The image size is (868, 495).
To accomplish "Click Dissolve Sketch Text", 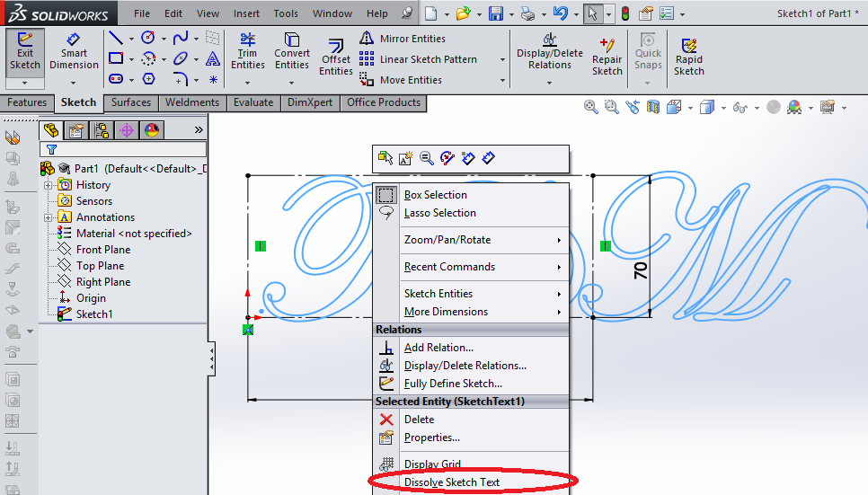I will click(x=472, y=482).
